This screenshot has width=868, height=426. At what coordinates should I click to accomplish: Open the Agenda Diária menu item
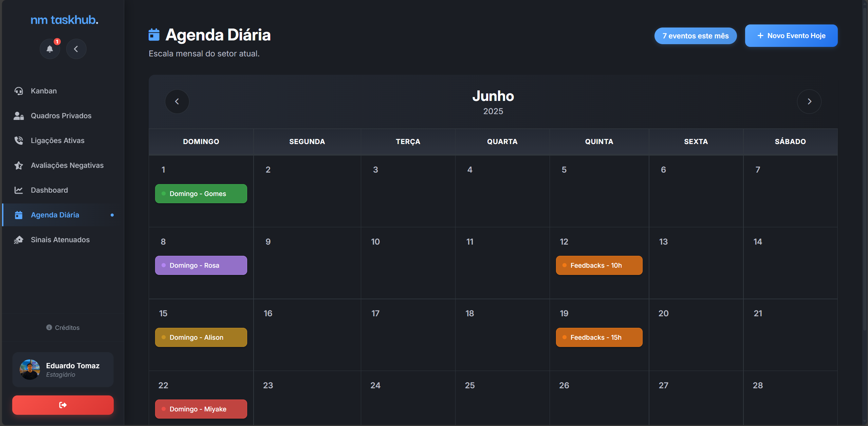pyautogui.click(x=55, y=215)
